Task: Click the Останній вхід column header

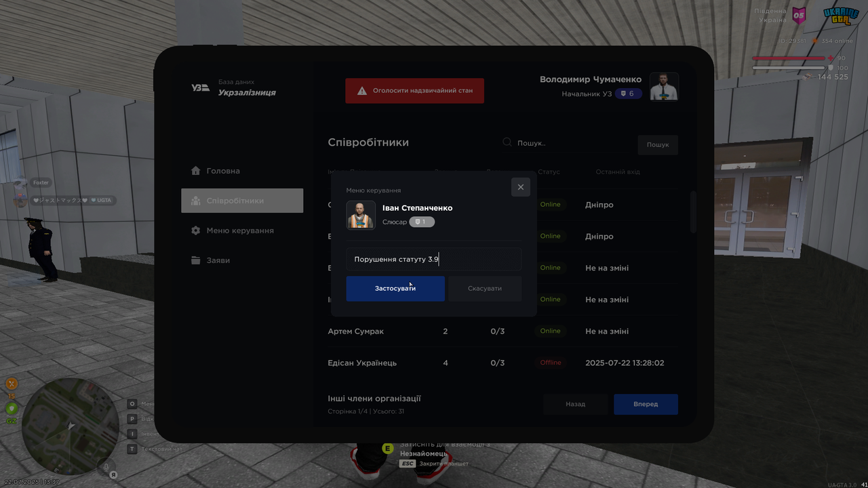Action: pos(618,172)
